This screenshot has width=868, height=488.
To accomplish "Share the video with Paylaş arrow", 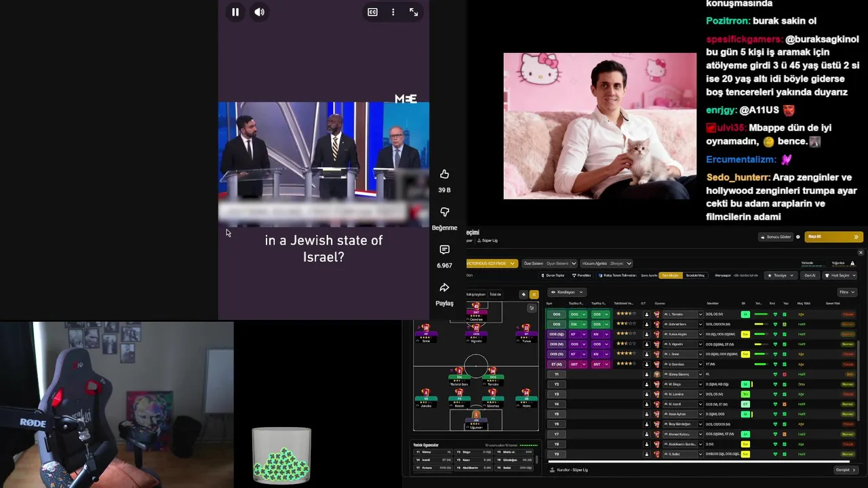I will point(444,288).
